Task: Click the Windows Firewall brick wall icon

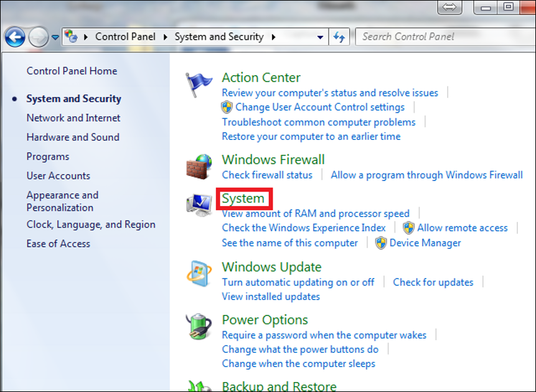Action: [x=199, y=167]
